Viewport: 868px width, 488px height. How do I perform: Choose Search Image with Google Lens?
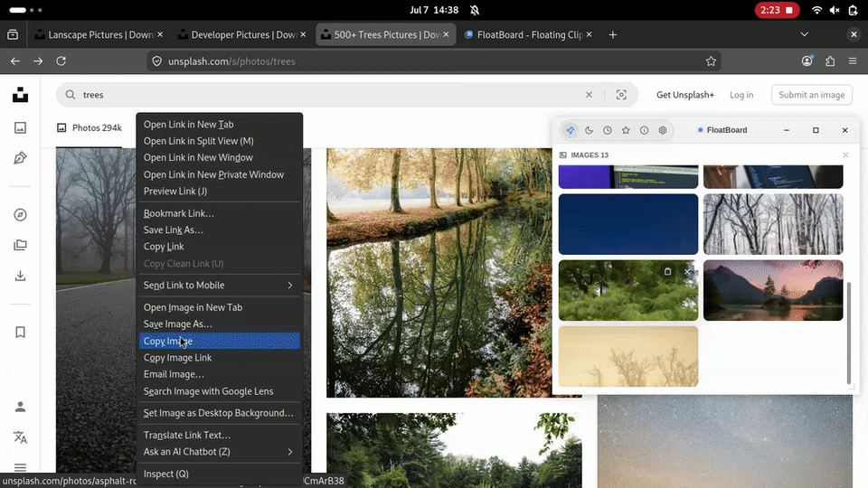pyautogui.click(x=219, y=391)
